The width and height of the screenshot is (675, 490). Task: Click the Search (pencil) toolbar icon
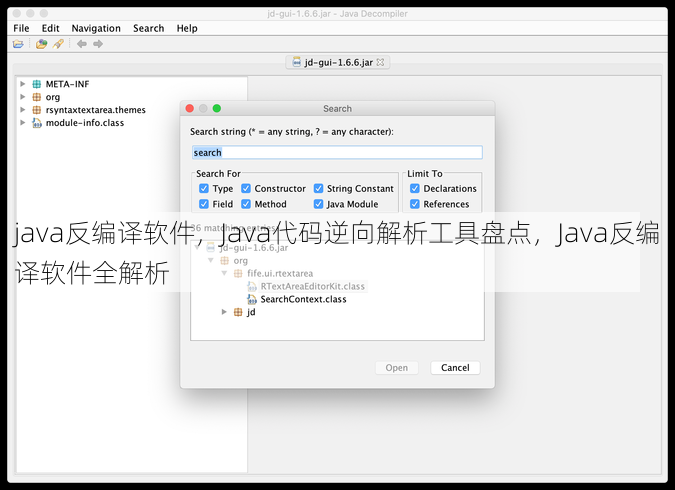(x=58, y=44)
